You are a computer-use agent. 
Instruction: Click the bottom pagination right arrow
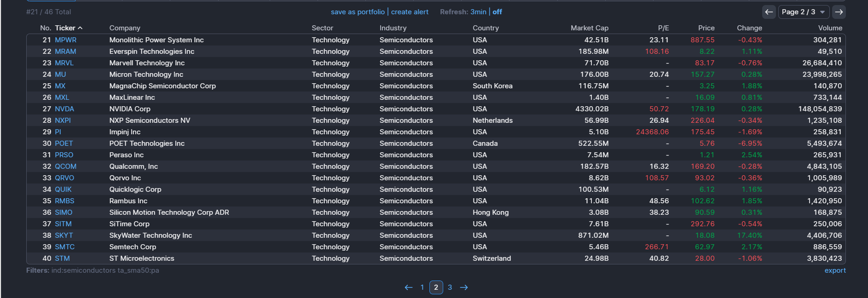click(464, 287)
